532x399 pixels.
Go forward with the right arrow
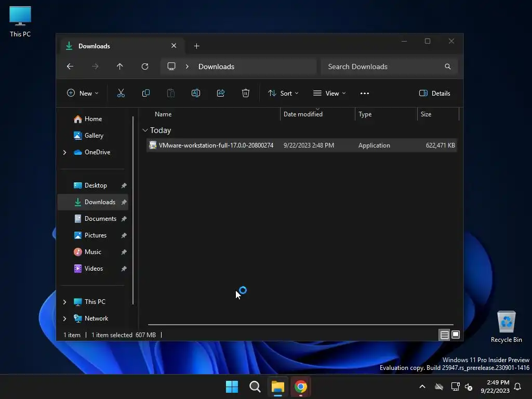pos(95,66)
